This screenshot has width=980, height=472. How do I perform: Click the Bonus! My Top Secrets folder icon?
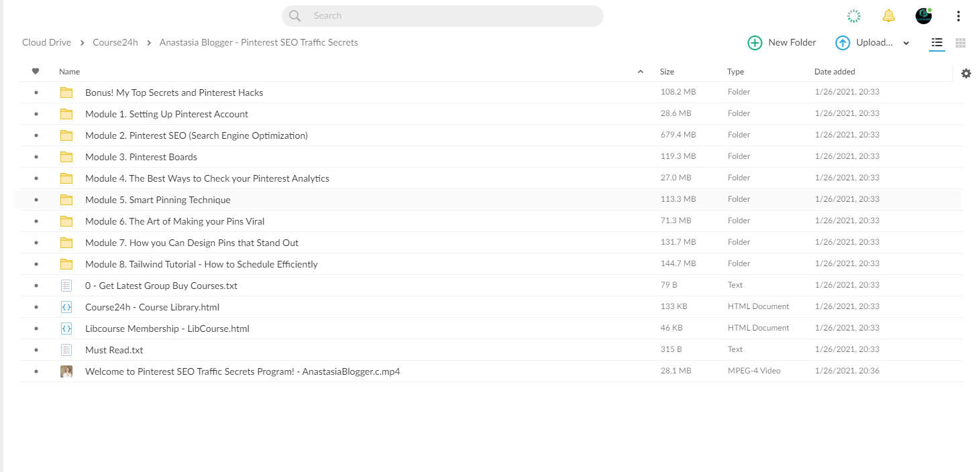point(66,93)
